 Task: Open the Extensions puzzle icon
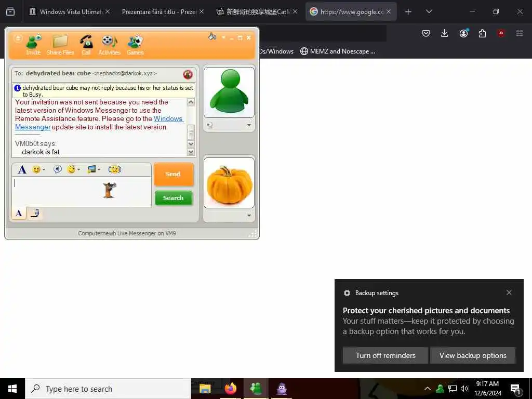[x=482, y=33]
